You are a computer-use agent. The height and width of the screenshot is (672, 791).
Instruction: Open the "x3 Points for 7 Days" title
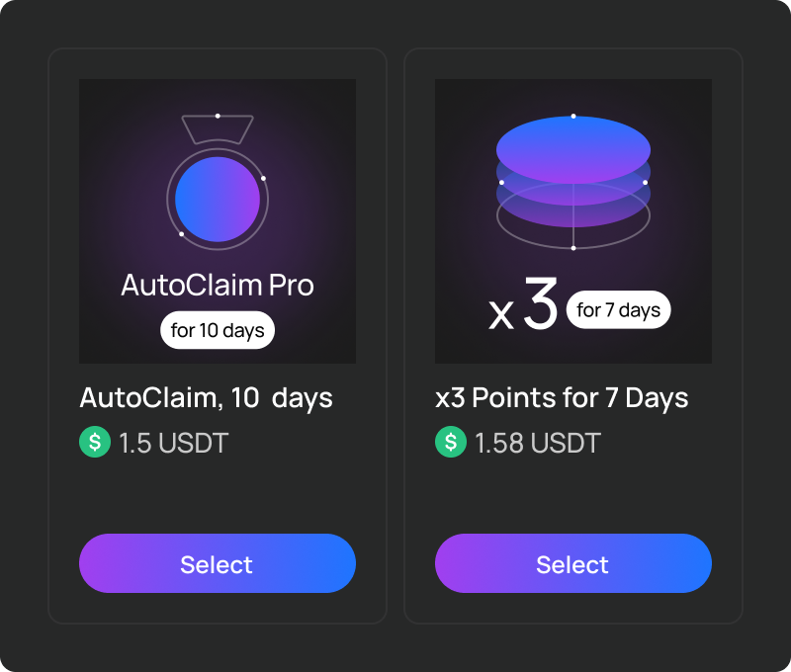pos(562,398)
